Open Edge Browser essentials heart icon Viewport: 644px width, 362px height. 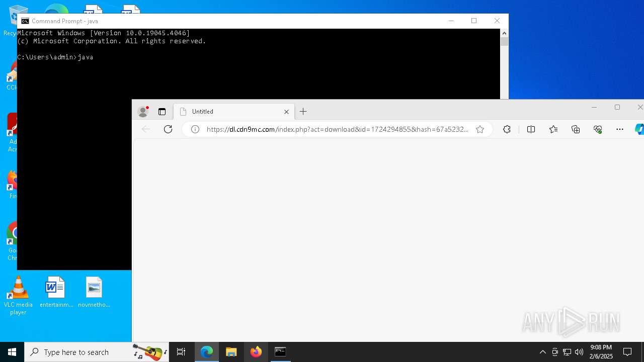point(598,129)
